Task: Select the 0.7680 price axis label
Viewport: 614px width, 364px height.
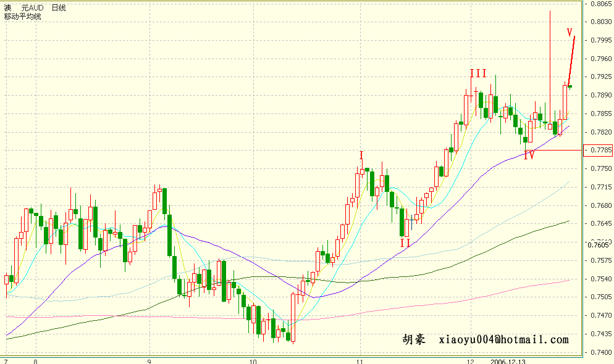Action: tap(601, 205)
